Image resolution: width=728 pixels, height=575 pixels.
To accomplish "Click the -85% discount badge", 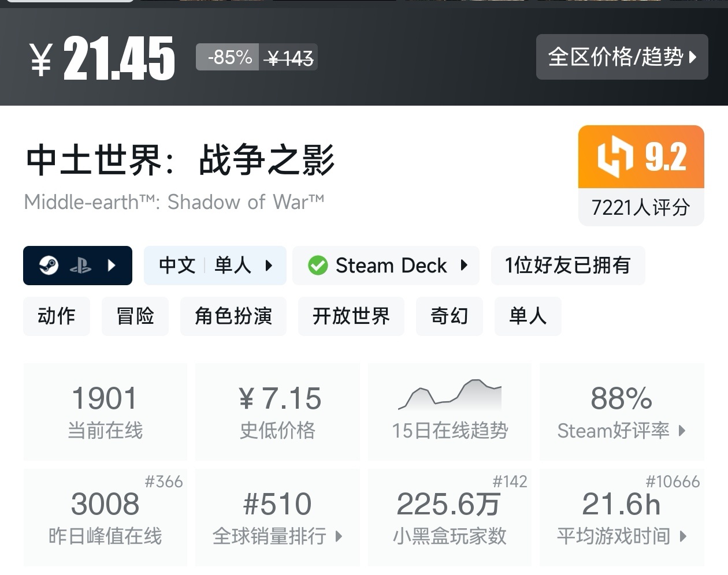I will pyautogui.click(x=228, y=57).
